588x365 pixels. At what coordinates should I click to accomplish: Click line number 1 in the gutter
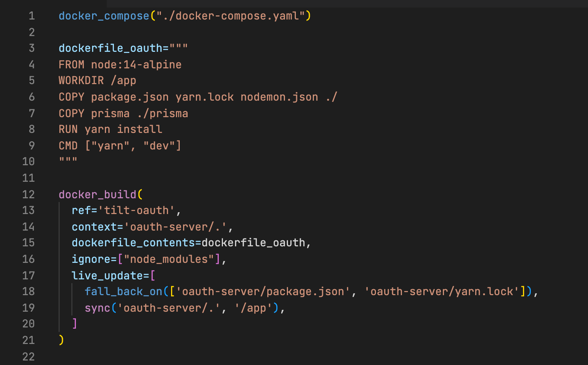pos(32,16)
